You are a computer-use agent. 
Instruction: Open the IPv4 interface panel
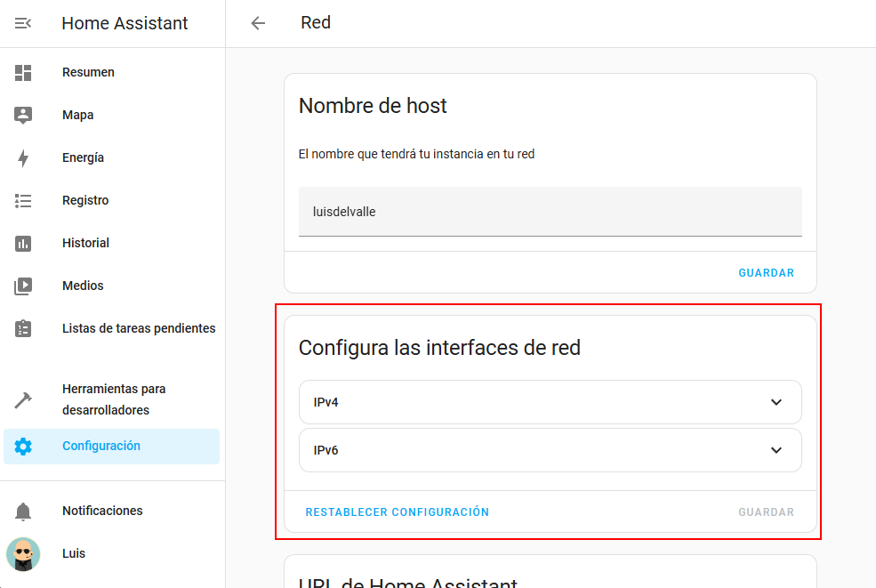pyautogui.click(x=534, y=402)
